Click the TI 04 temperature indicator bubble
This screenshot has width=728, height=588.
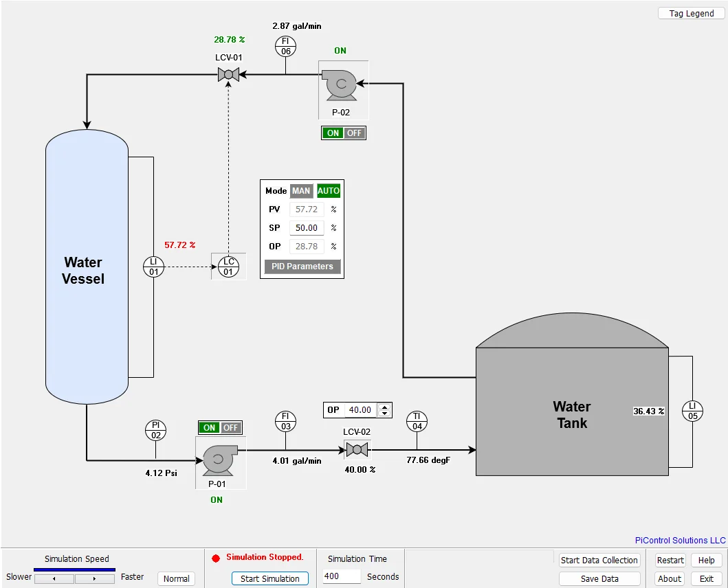[x=417, y=421]
